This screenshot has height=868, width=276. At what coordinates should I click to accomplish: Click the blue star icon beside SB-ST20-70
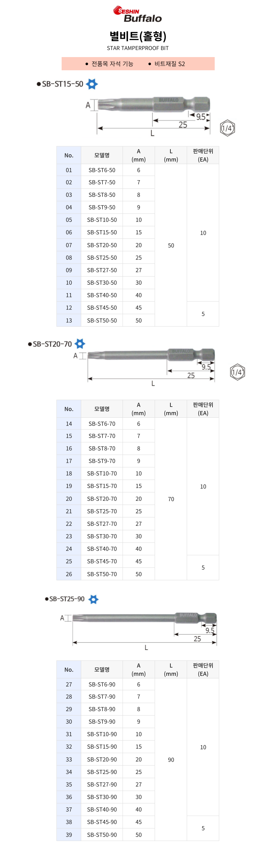[x=80, y=344]
